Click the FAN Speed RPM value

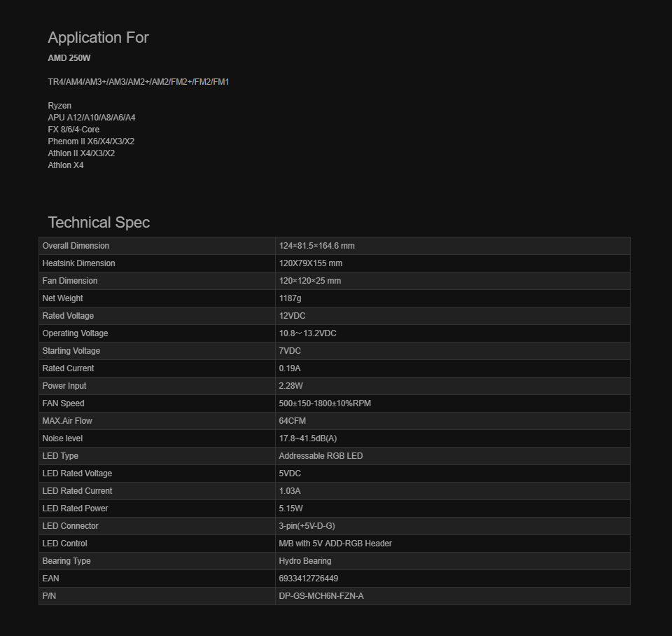coord(325,403)
